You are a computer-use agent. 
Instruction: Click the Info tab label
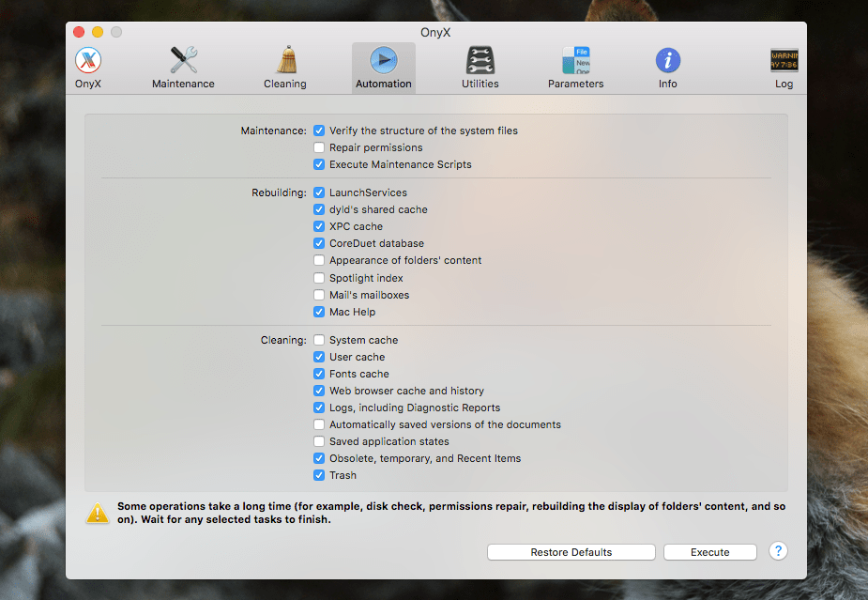click(x=667, y=84)
